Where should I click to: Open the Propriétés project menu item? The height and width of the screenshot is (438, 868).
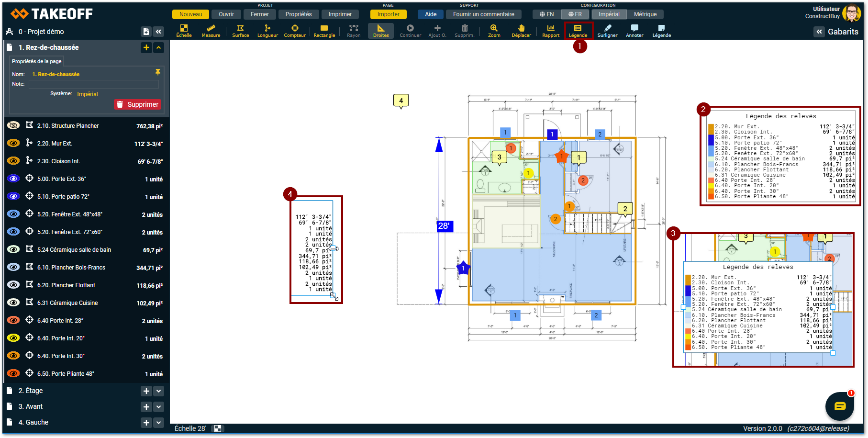[298, 14]
